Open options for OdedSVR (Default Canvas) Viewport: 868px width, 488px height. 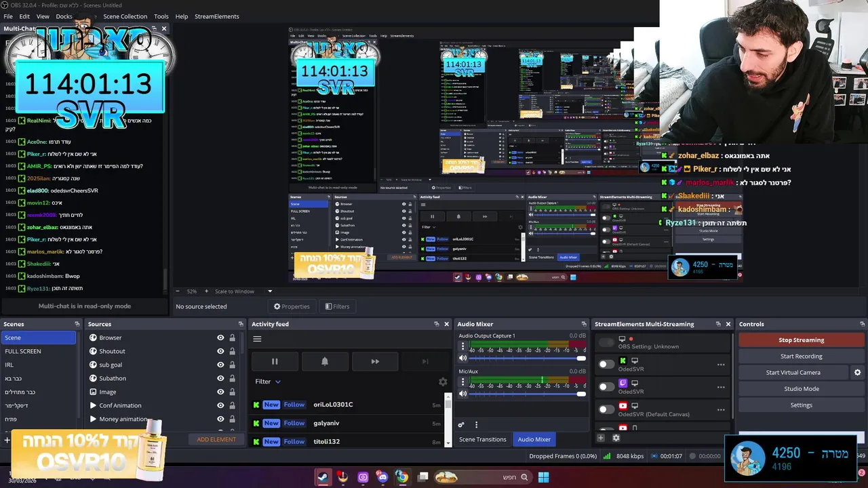pyautogui.click(x=721, y=409)
